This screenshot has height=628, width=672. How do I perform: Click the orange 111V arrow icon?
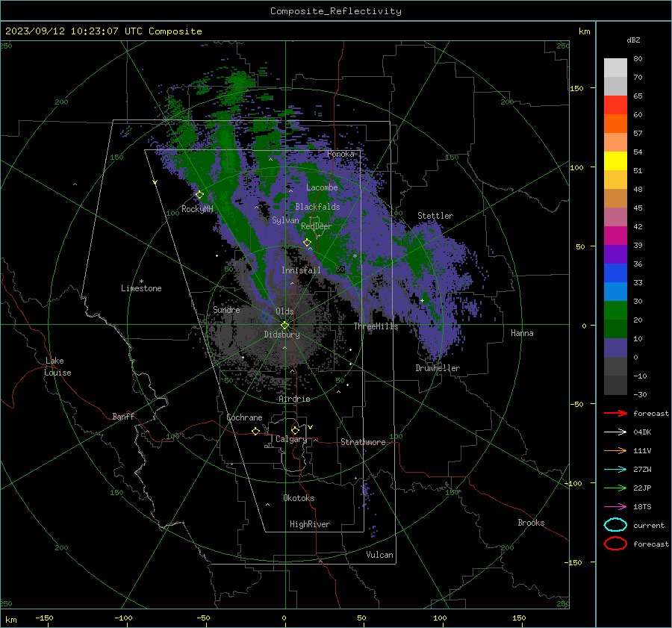tap(615, 450)
